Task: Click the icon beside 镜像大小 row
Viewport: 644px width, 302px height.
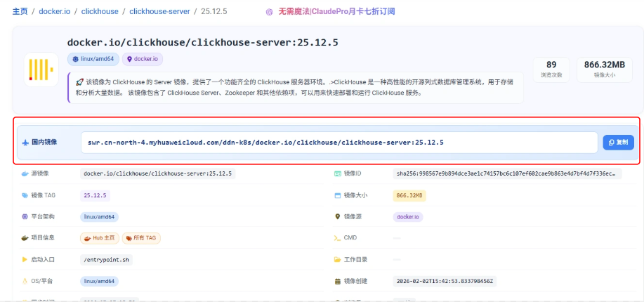Action: 338,195
